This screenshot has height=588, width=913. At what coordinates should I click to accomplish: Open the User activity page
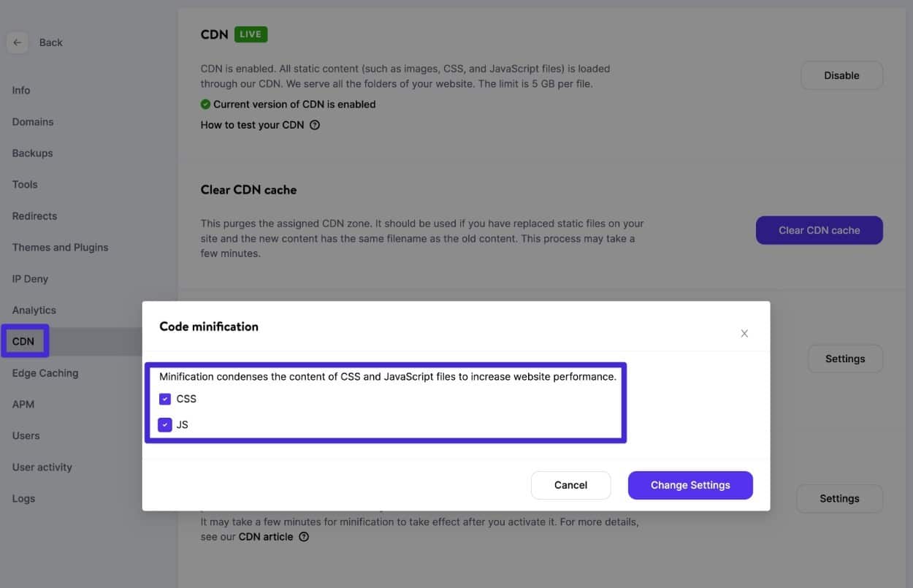[x=42, y=467]
